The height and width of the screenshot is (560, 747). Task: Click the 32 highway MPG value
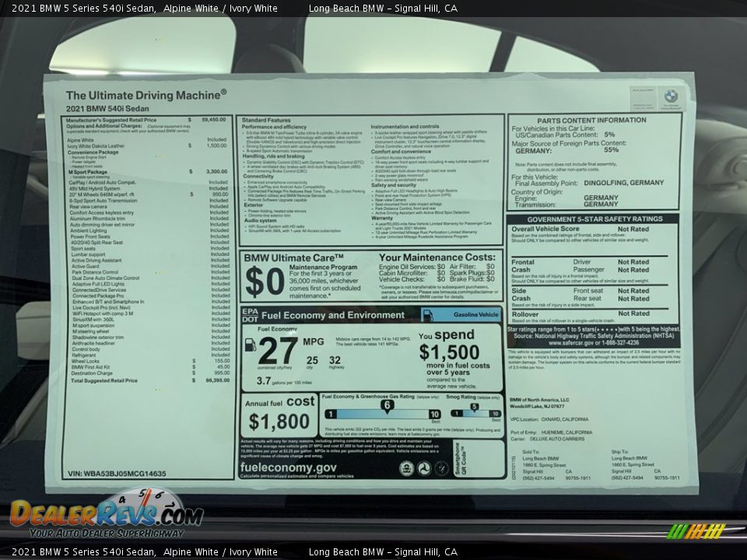[335, 360]
